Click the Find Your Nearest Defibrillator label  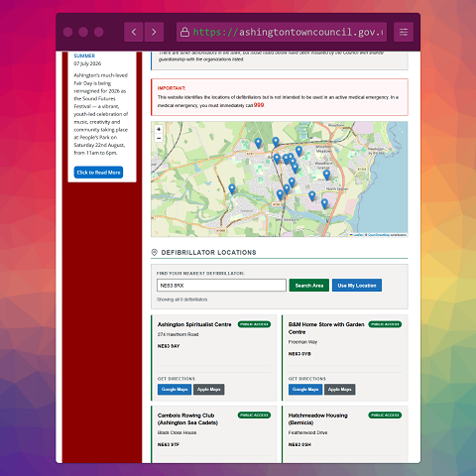click(200, 274)
